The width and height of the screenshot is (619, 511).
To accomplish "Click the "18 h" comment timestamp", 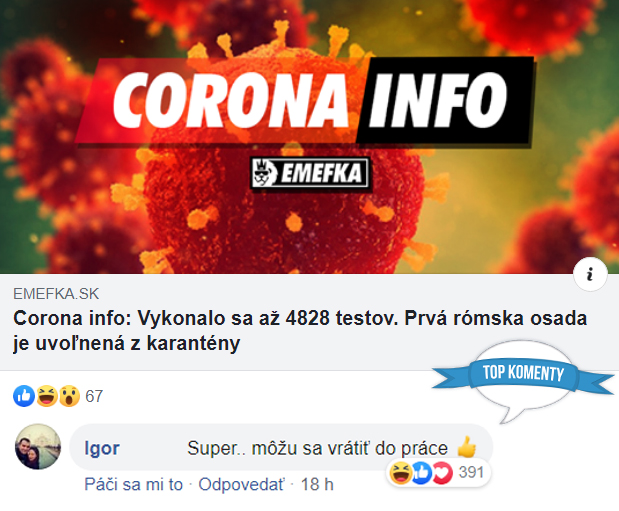I will [317, 485].
